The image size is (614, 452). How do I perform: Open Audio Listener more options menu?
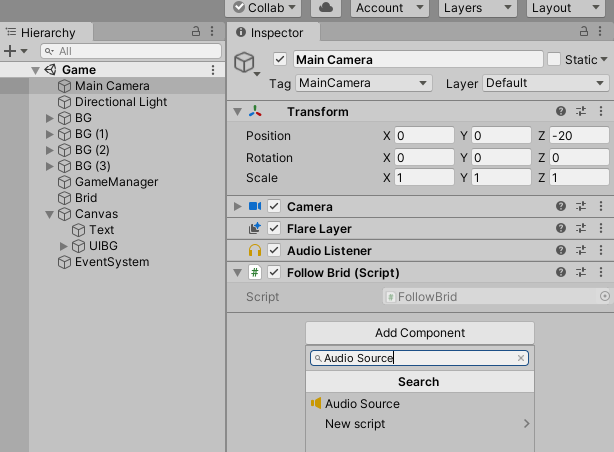click(x=601, y=250)
